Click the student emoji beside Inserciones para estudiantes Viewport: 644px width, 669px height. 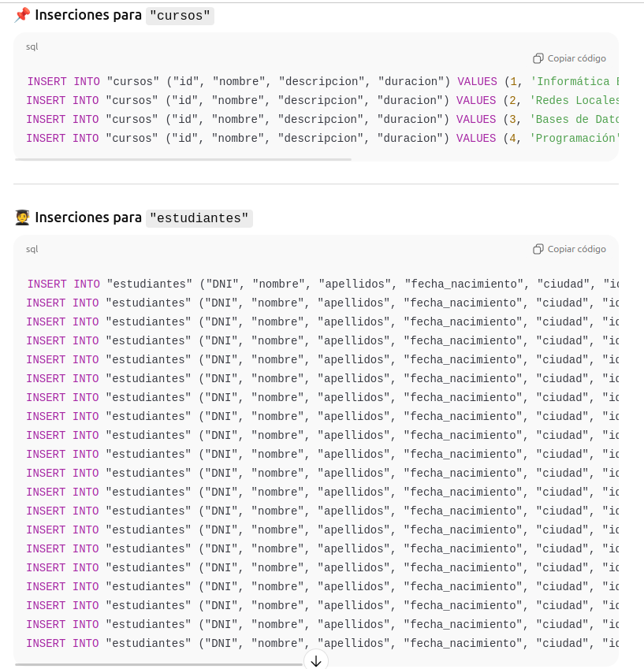click(22, 217)
